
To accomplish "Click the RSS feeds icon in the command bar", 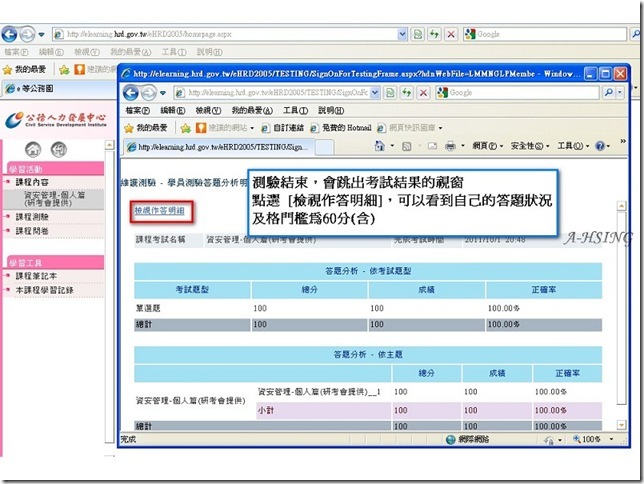I will click(407, 146).
